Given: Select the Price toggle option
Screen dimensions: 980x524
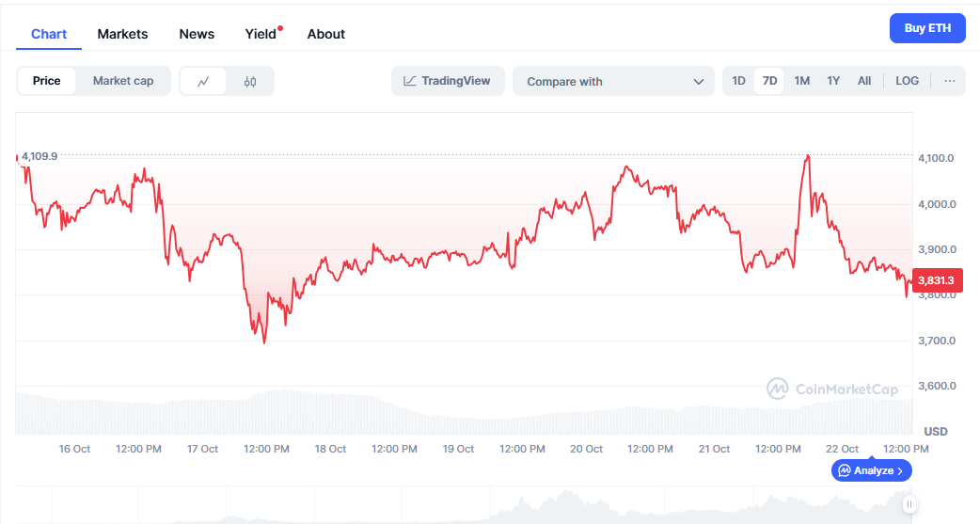Looking at the screenshot, I should point(47,81).
